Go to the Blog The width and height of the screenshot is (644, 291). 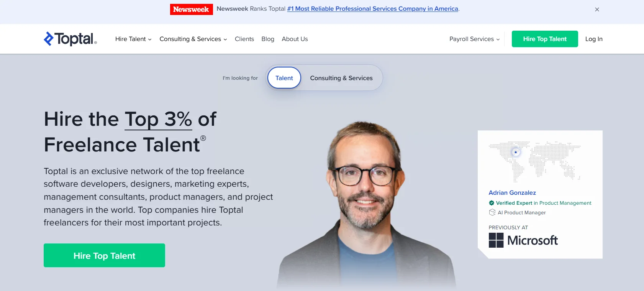click(268, 39)
